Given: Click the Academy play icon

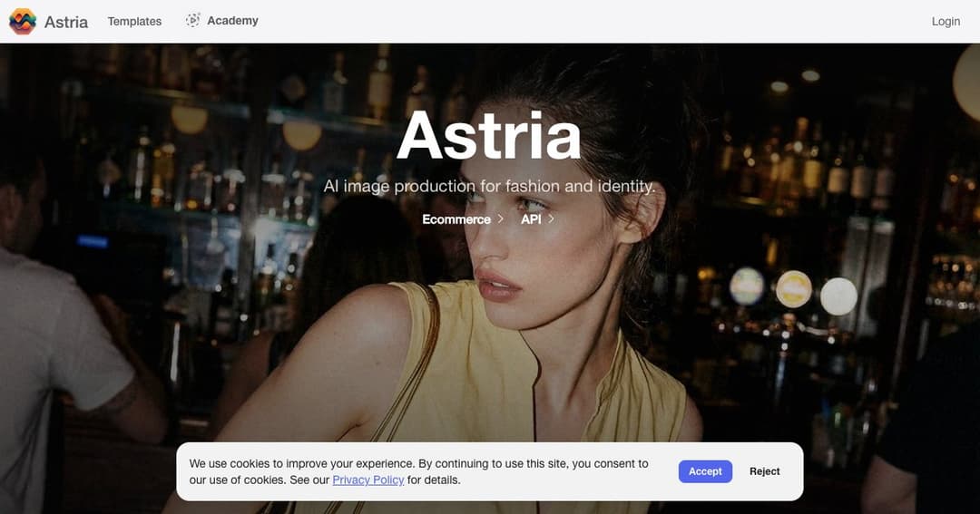Looking at the screenshot, I should tap(193, 20).
